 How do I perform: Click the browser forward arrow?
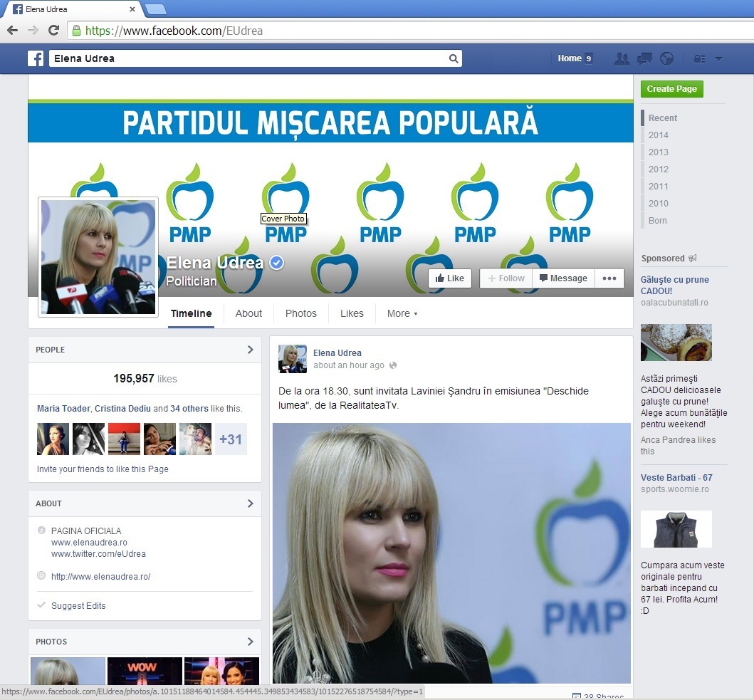click(x=33, y=31)
